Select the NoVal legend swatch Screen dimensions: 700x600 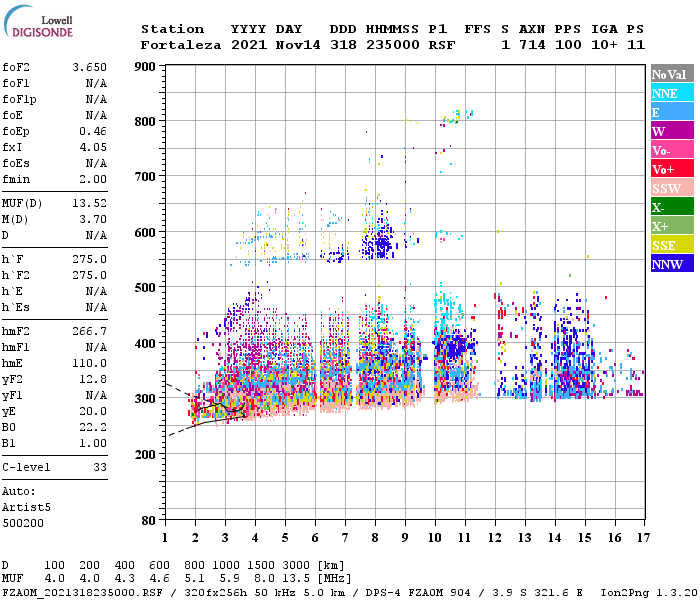coord(672,74)
